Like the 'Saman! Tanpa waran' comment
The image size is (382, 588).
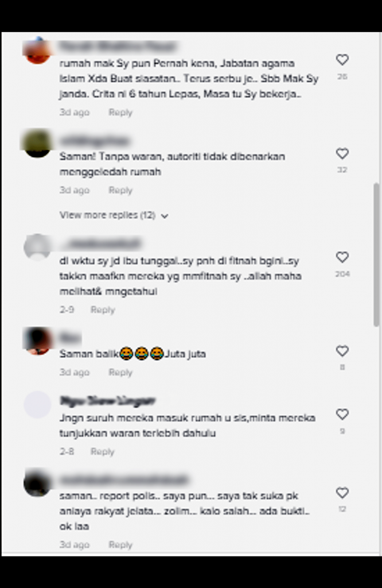[342, 153]
